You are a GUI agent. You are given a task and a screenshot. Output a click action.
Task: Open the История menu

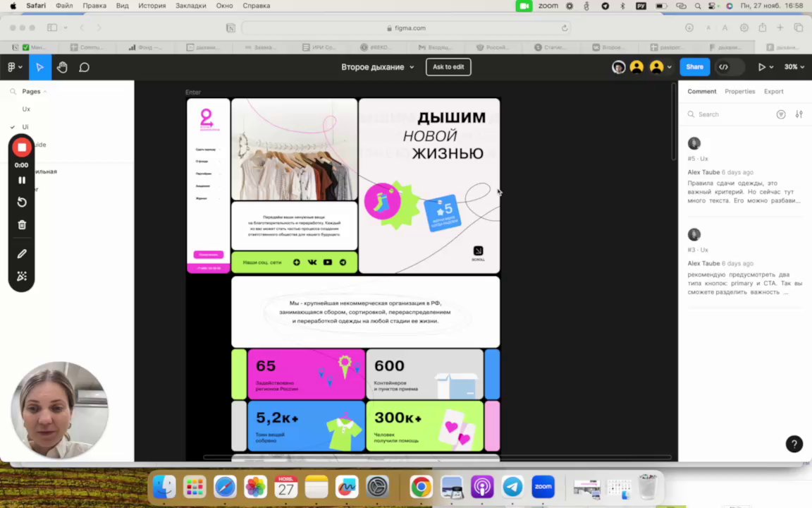(x=152, y=6)
